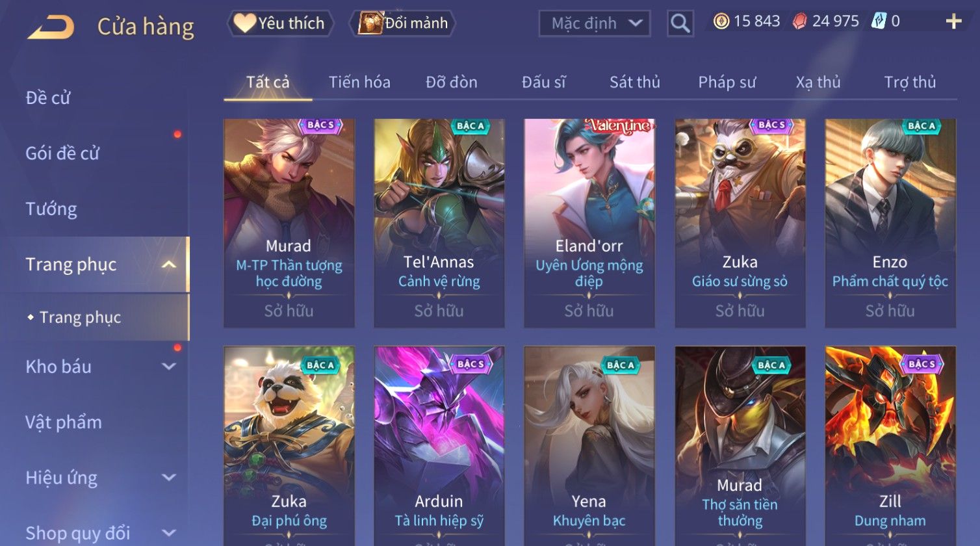
Task: Collapse the Trang phục sidebar section
Action: 168,265
